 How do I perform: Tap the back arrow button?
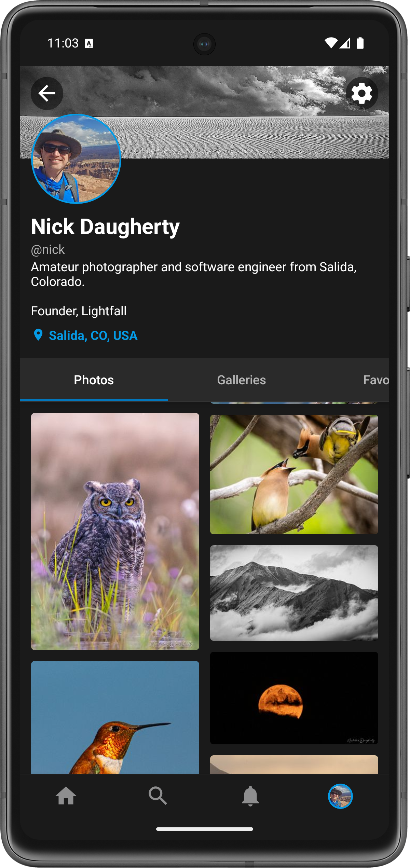point(47,93)
